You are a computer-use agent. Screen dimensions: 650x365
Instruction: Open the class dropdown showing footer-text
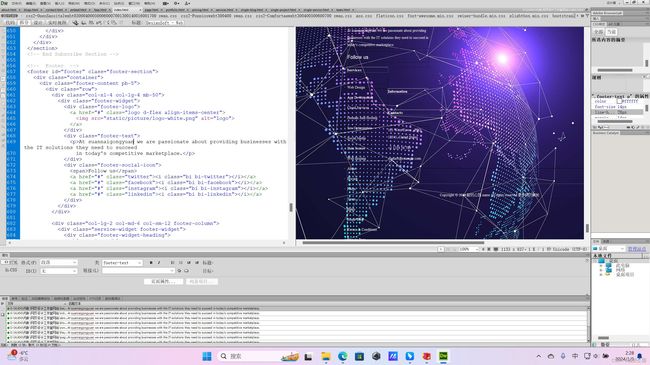[122, 263]
